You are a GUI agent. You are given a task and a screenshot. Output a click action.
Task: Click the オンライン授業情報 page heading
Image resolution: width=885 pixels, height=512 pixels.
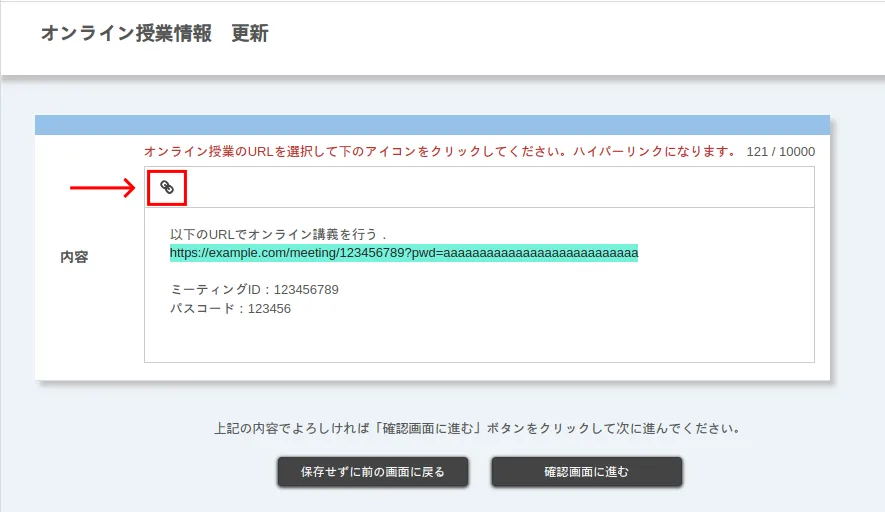coord(126,33)
